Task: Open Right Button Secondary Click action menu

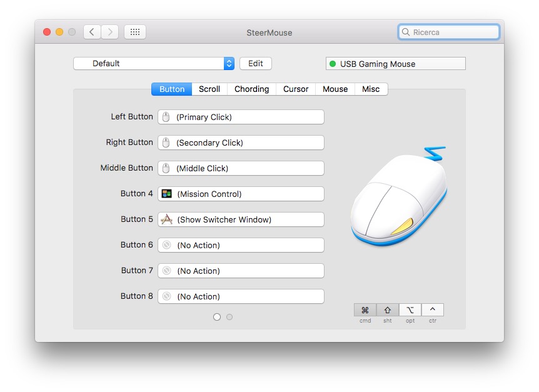Action: tap(241, 143)
